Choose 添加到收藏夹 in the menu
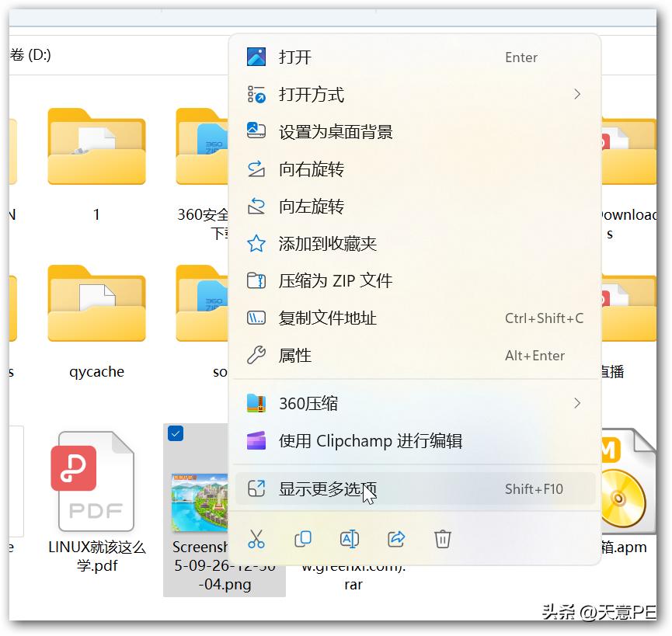 click(415, 244)
